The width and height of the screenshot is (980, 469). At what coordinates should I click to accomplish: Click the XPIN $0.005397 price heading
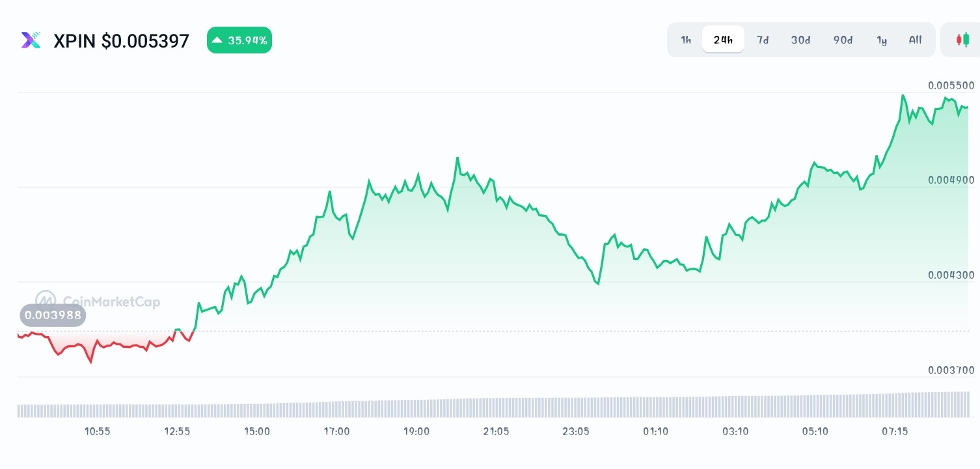coord(121,41)
